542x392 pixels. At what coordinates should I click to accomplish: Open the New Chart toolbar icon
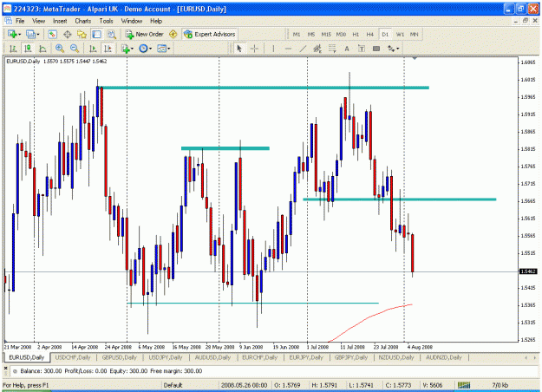pyautogui.click(x=12, y=34)
